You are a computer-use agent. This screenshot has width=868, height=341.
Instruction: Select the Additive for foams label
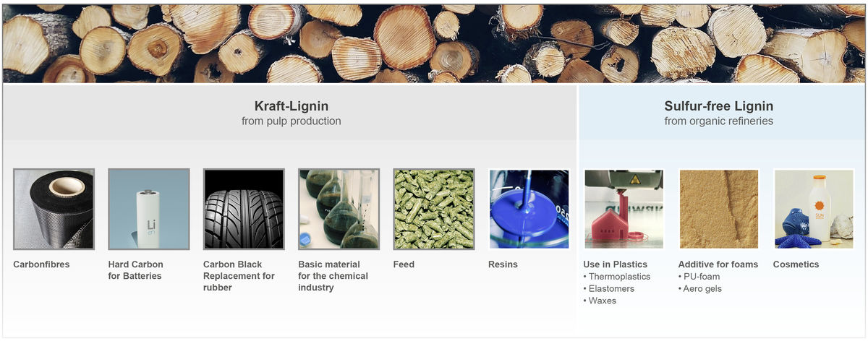(718, 264)
